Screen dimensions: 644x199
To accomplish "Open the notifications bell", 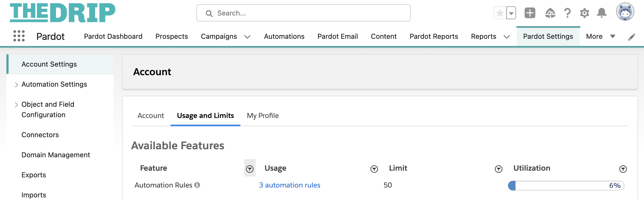I will point(602,13).
